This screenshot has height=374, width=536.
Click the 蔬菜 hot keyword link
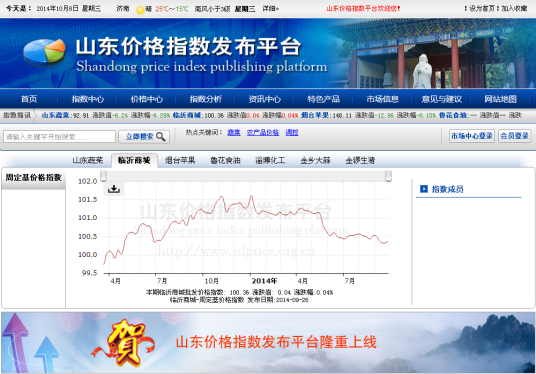click(234, 132)
